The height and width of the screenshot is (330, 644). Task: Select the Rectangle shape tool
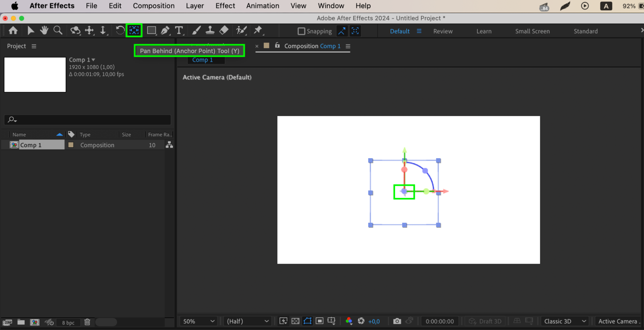coord(151,31)
